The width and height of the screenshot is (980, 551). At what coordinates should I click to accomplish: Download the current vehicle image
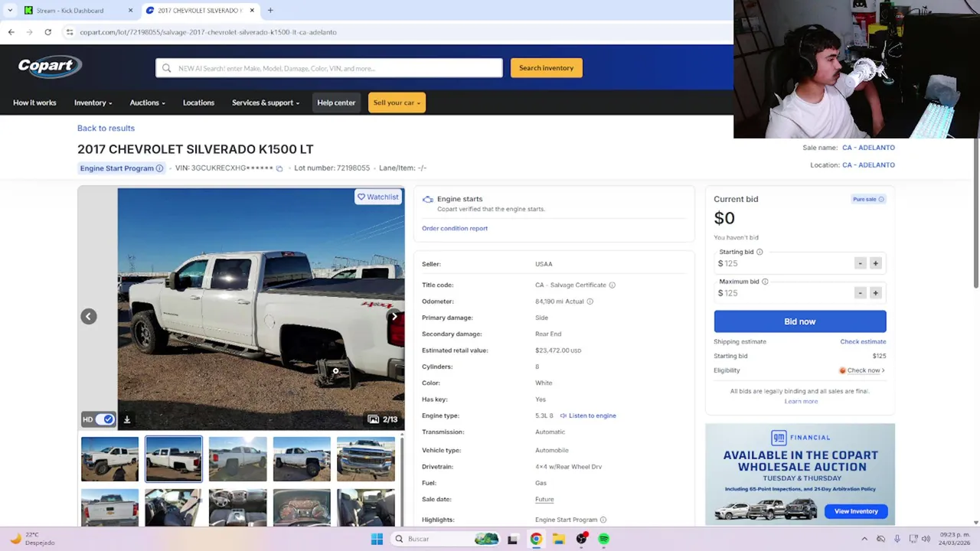(x=127, y=419)
